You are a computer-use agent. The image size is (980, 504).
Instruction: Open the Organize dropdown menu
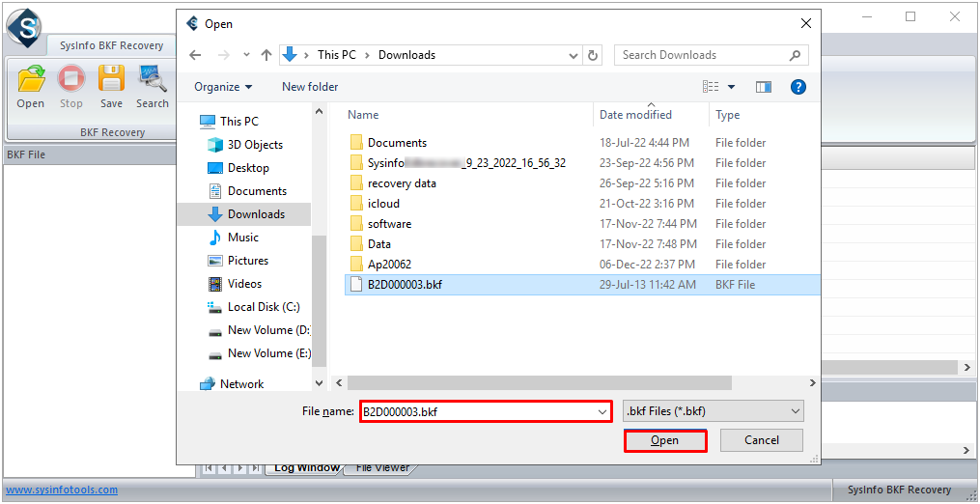pyautogui.click(x=223, y=87)
